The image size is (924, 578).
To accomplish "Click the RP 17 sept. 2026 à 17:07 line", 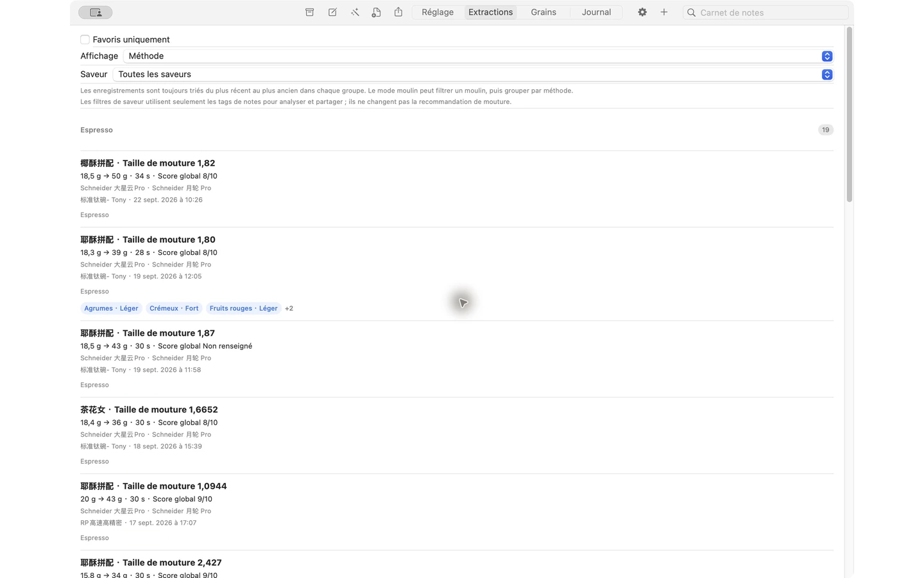I will [139, 523].
